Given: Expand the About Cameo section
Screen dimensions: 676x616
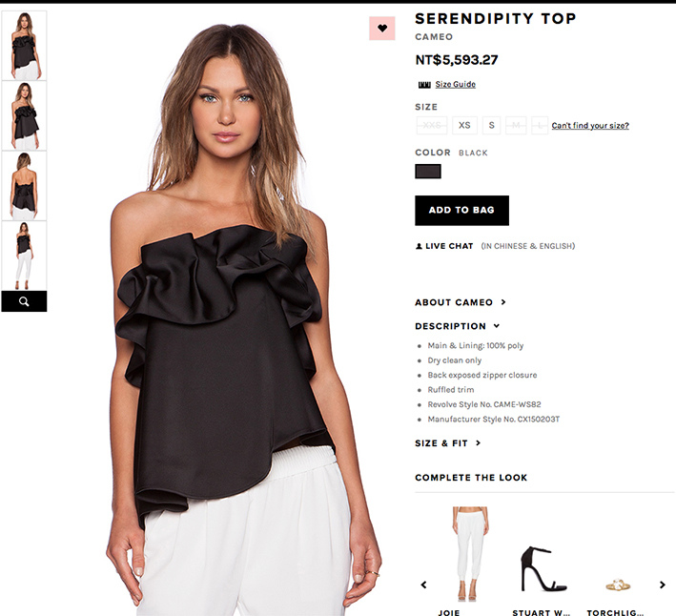Looking at the screenshot, I should click(460, 302).
